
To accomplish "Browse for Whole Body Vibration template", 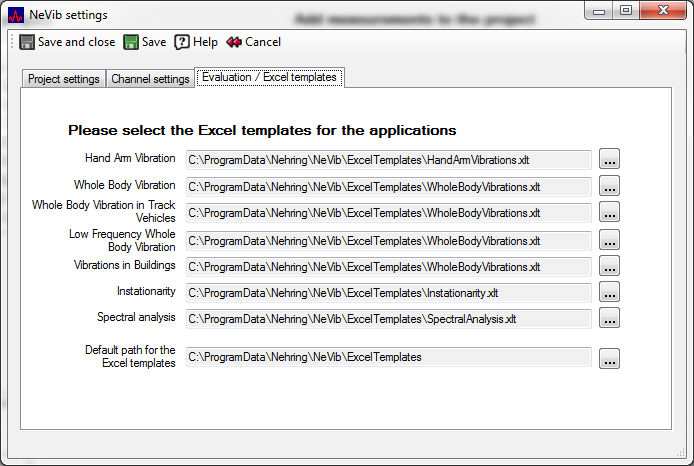I will pos(609,186).
